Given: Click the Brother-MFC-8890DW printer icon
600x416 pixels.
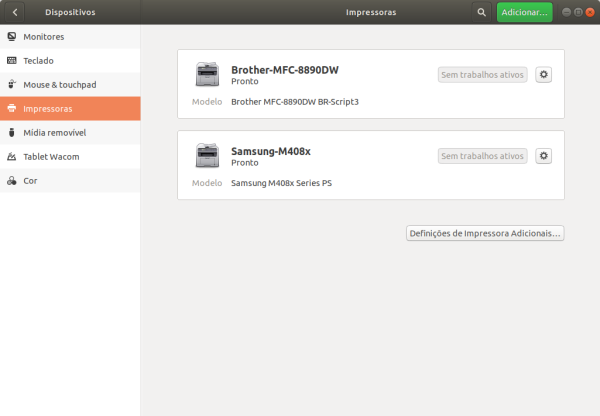Looking at the screenshot, I should (x=207, y=74).
